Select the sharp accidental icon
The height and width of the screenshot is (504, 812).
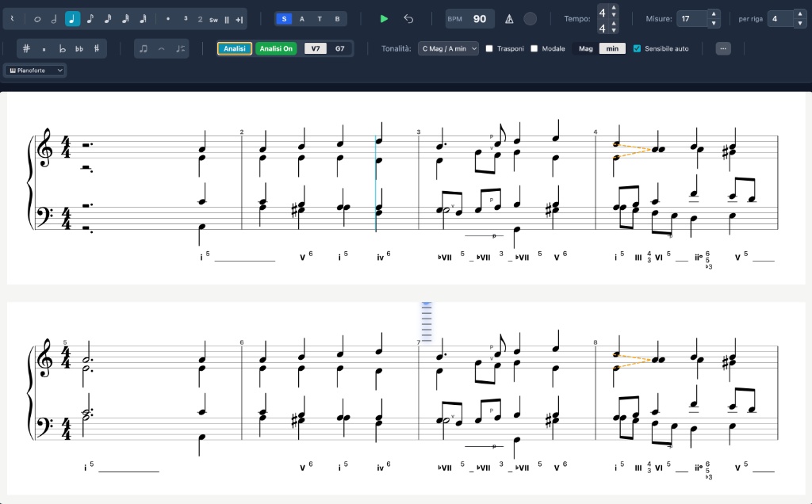(x=26, y=48)
